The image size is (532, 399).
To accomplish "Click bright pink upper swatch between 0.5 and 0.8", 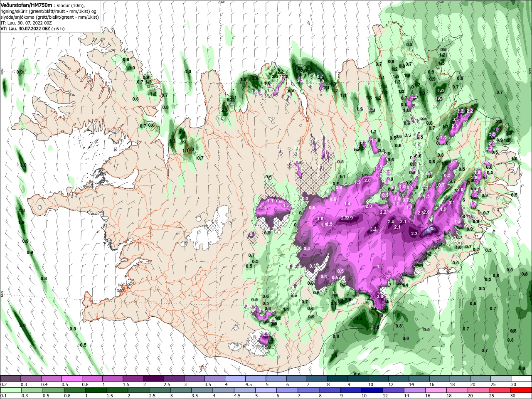I will pos(71,379).
